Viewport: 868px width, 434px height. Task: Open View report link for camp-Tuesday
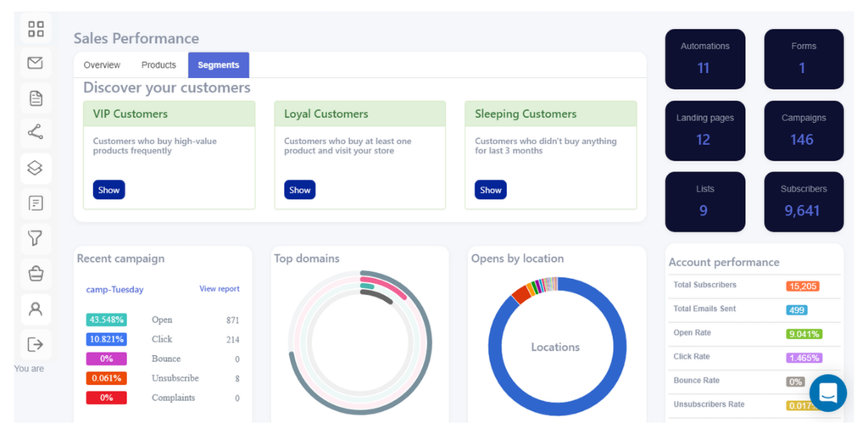click(x=220, y=289)
